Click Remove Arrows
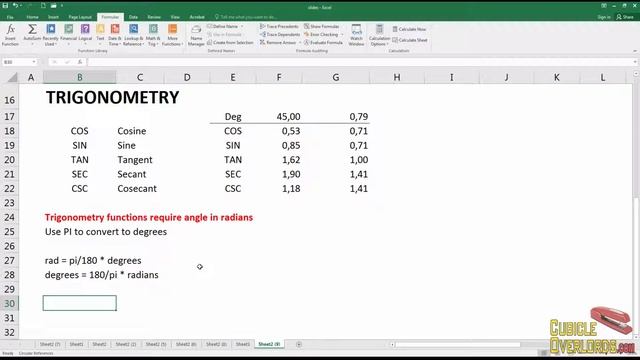Image resolution: width=640 pixels, height=360 pixels. pyautogui.click(x=278, y=42)
